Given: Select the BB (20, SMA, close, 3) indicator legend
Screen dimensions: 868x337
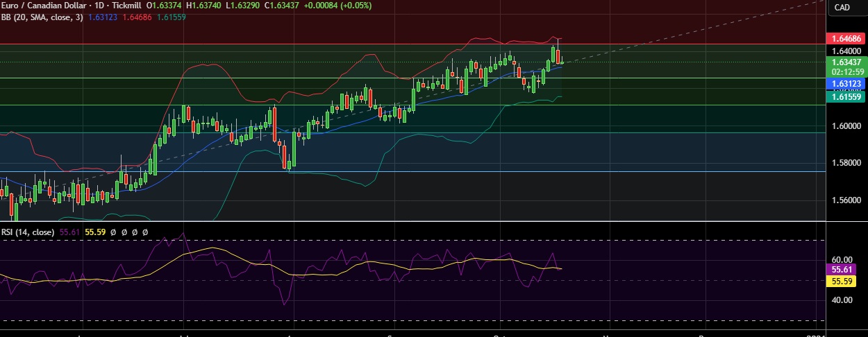Looking at the screenshot, I should [42, 16].
